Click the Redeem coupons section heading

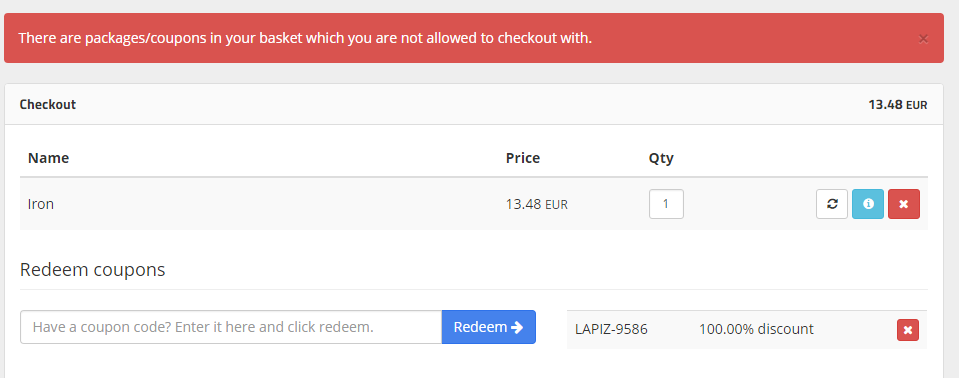(92, 270)
